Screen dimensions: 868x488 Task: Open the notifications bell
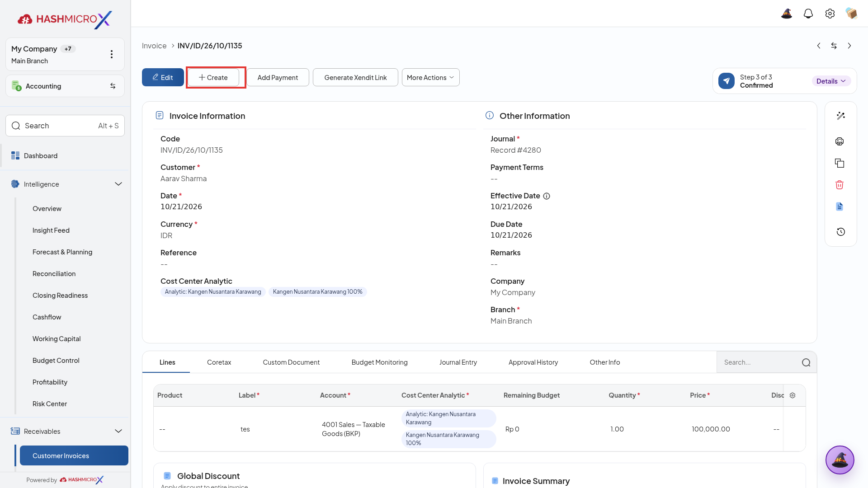coord(808,14)
